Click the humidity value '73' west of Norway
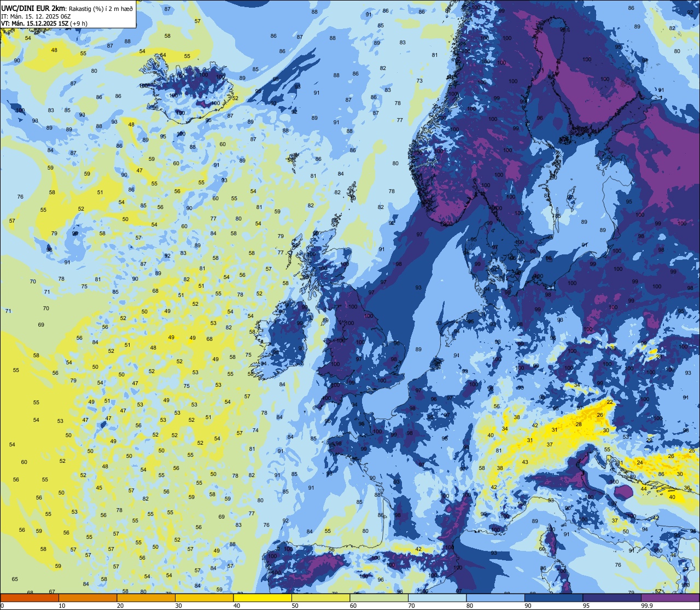Image resolution: width=700 pixels, height=610 pixels. (419, 81)
